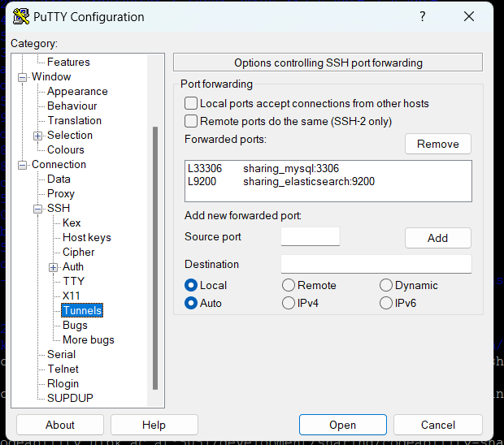504x445 pixels.
Task: Collapse the Connection tree node
Action: (22, 165)
